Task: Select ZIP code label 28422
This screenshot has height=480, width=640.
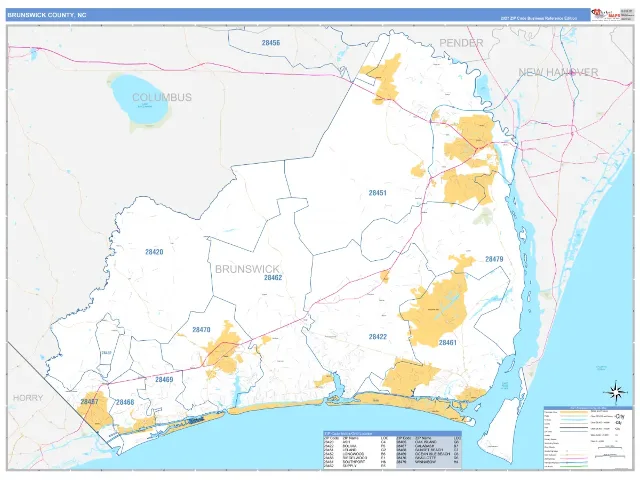Action: 378,337
